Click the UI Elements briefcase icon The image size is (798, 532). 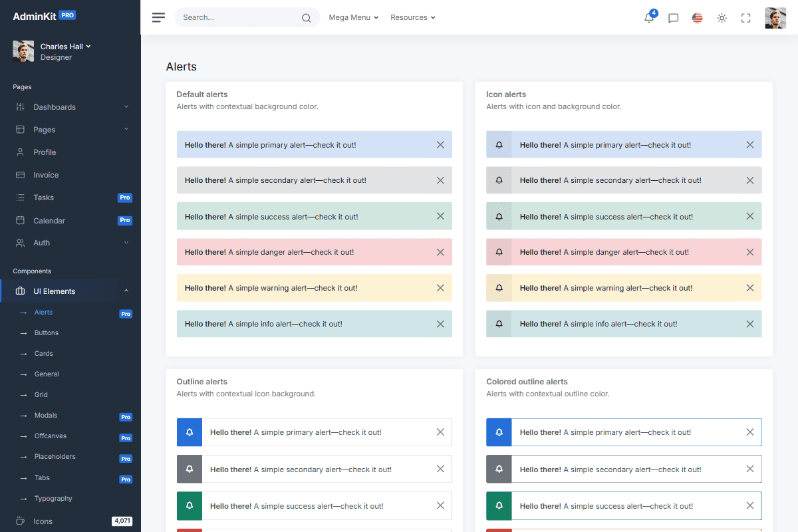20,291
